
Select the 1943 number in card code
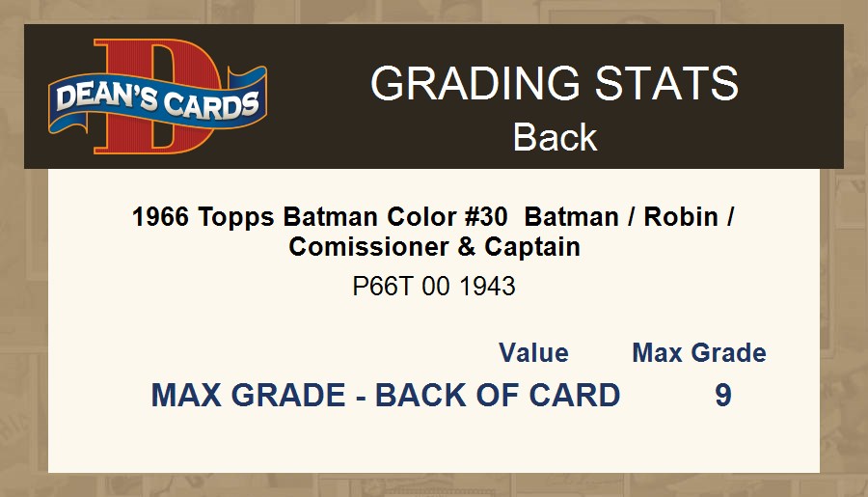487,287
